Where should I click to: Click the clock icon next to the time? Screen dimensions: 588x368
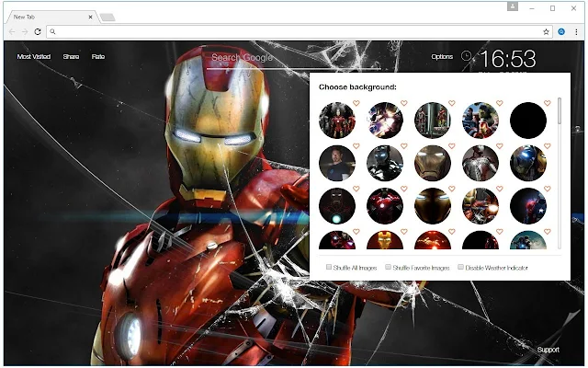466,56
